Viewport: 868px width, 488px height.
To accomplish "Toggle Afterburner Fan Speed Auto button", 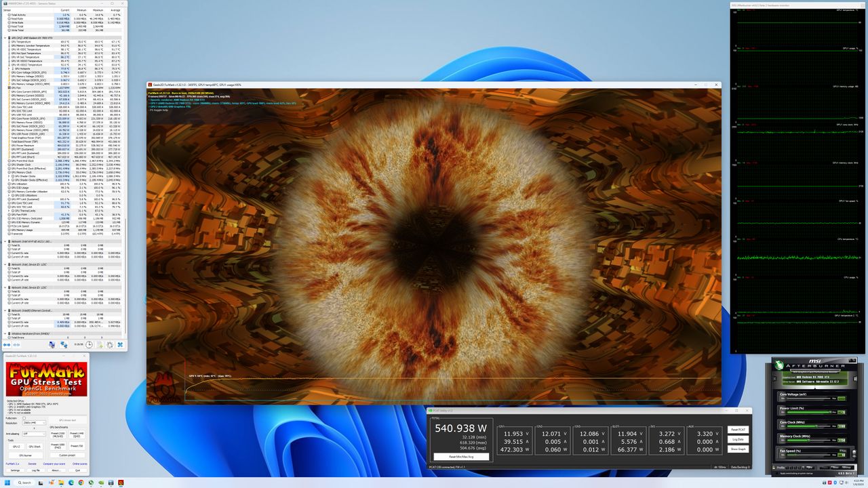I will click(x=842, y=451).
